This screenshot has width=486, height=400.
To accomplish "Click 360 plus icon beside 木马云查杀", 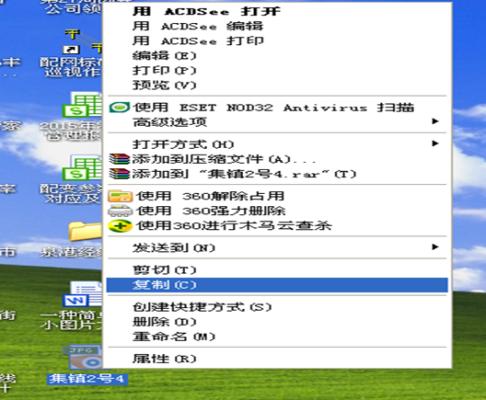I will pos(120,226).
